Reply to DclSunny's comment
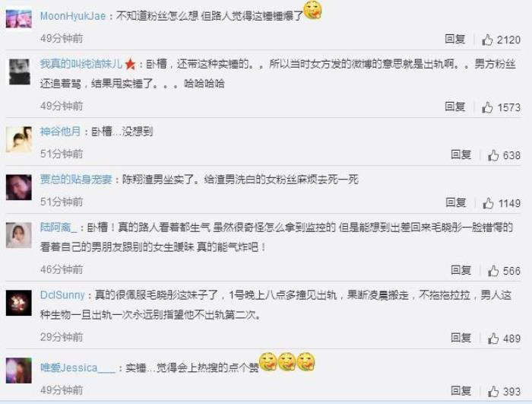The width and height of the screenshot is (532, 404). click(461, 338)
